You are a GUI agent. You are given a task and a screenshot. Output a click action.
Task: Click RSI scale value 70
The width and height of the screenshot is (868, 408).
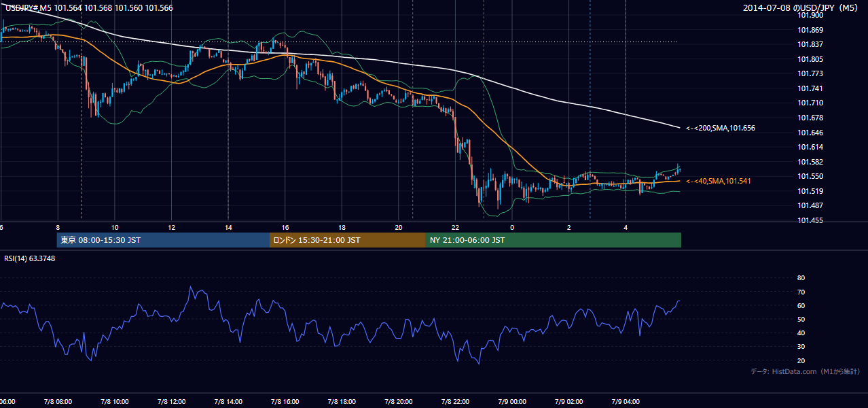(x=801, y=292)
